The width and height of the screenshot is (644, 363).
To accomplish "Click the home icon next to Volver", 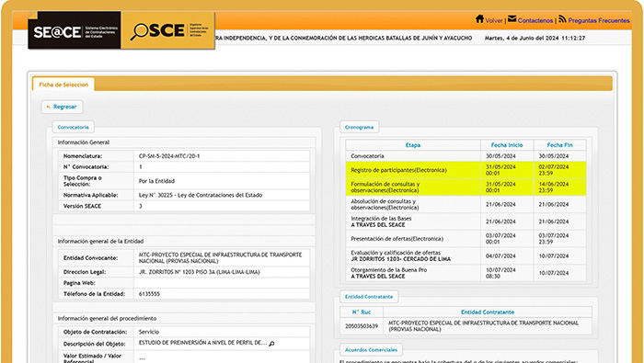I will (x=479, y=19).
